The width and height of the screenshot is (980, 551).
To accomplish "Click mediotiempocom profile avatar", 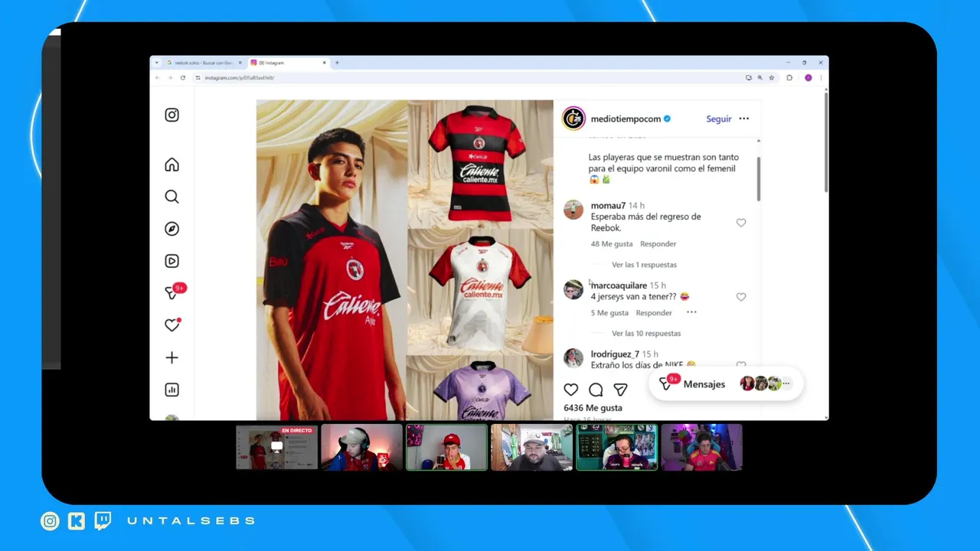I will pyautogui.click(x=573, y=119).
